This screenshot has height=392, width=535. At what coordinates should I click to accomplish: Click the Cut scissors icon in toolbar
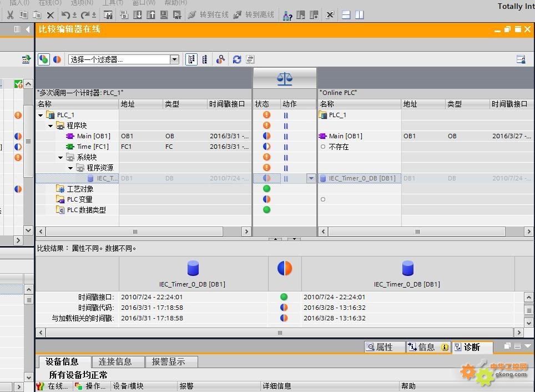click(10, 15)
